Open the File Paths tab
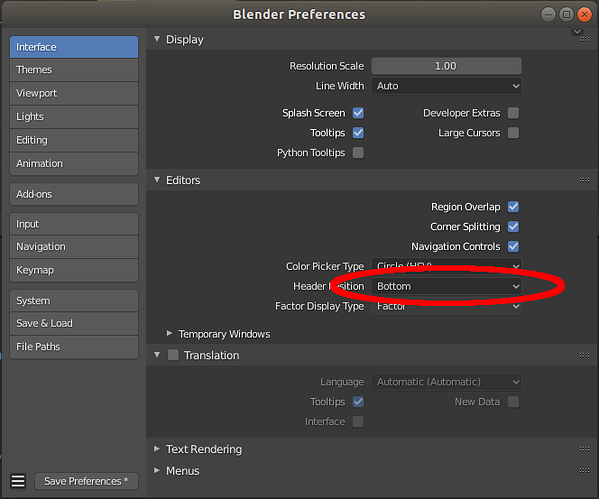The image size is (599, 499). [74, 347]
